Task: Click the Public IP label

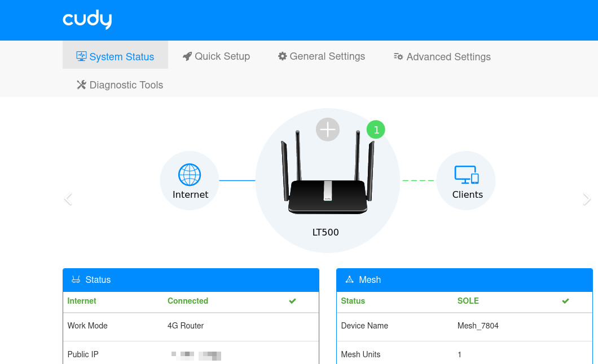Action: point(83,354)
